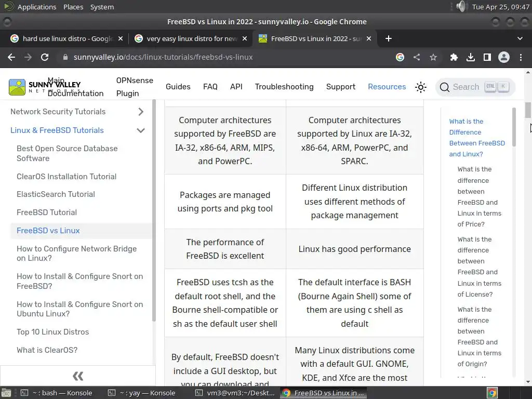Screen dimensions: 532x399
Task: Toggle Chrome side panel button
Action: 487,57
